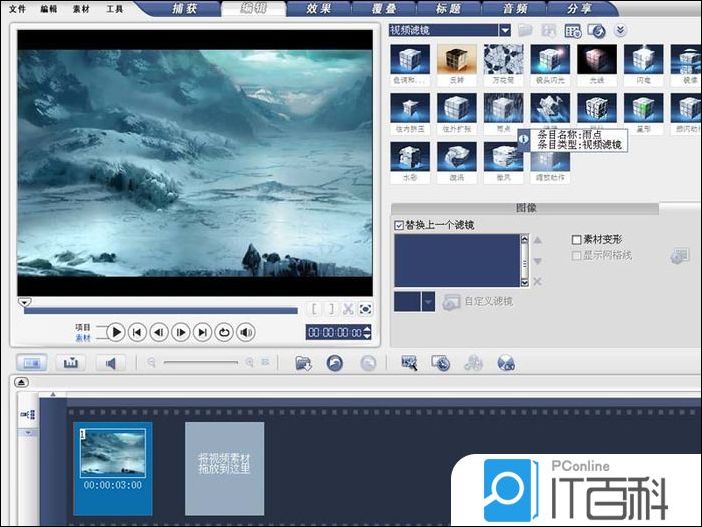Jump to the start of the clip

pyautogui.click(x=138, y=332)
